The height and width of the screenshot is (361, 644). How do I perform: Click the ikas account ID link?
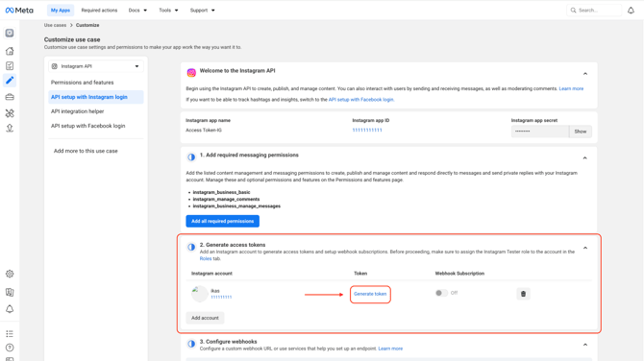[221, 297]
